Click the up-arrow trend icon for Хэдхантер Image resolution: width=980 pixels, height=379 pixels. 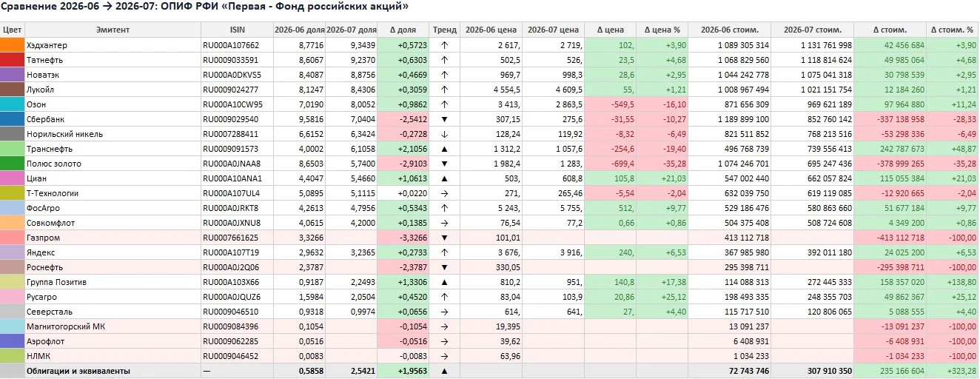tap(444, 45)
